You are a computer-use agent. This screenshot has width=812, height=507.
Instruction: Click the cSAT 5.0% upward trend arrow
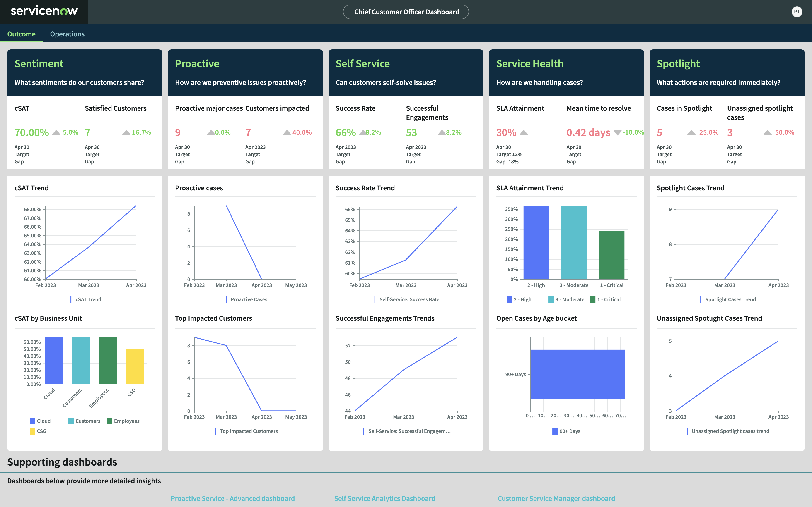tap(56, 132)
